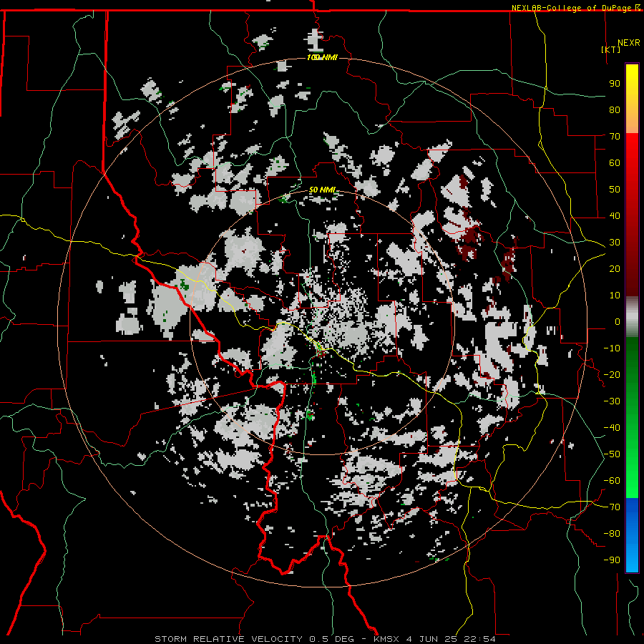Click the Storm Relative Velocity caption

(325, 639)
